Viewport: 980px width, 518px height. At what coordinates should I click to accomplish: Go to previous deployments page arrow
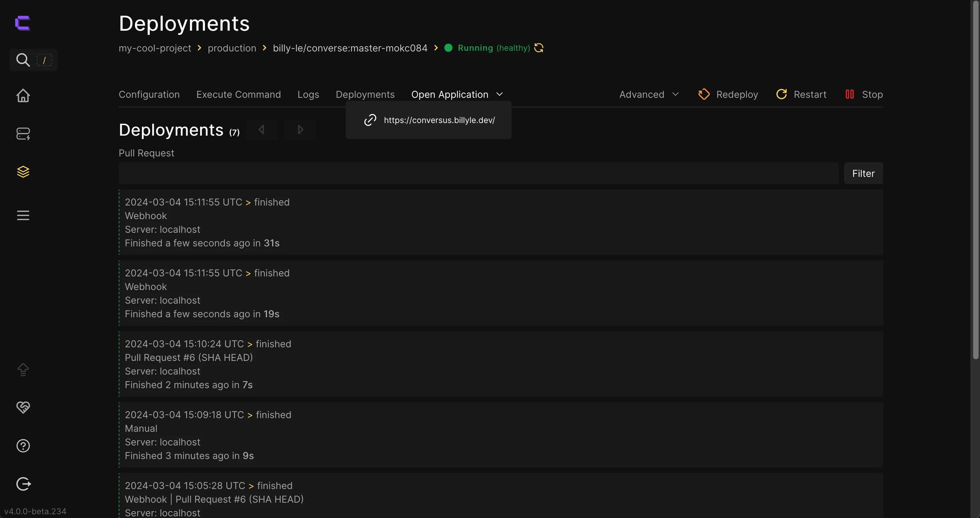[x=261, y=130]
